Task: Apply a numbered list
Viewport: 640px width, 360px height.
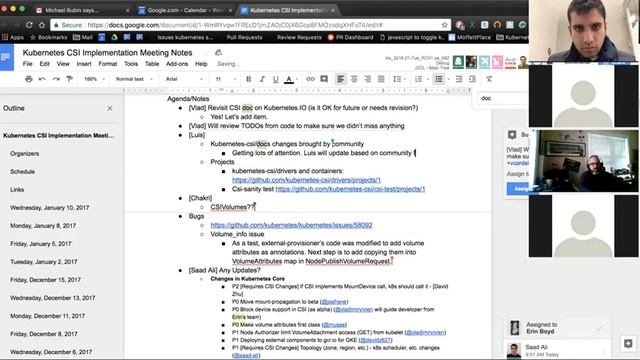Action: coord(420,79)
